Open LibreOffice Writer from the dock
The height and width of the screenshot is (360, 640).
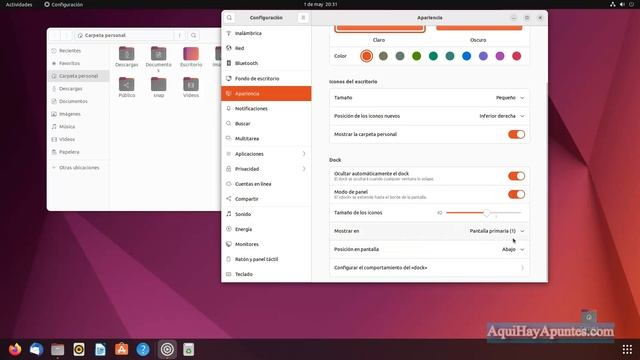click(100, 349)
